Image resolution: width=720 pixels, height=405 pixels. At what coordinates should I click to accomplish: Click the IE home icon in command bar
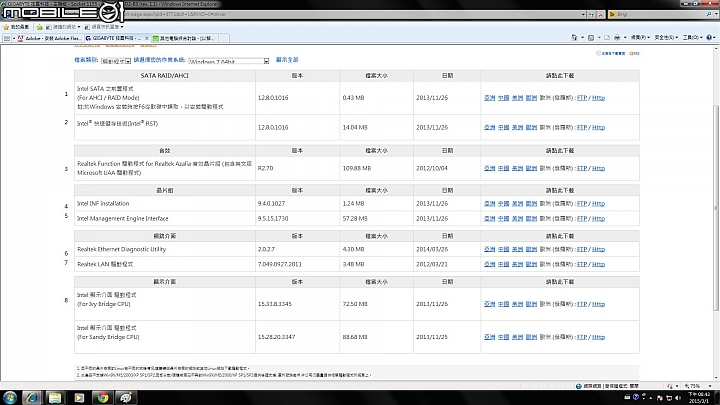tap(574, 38)
